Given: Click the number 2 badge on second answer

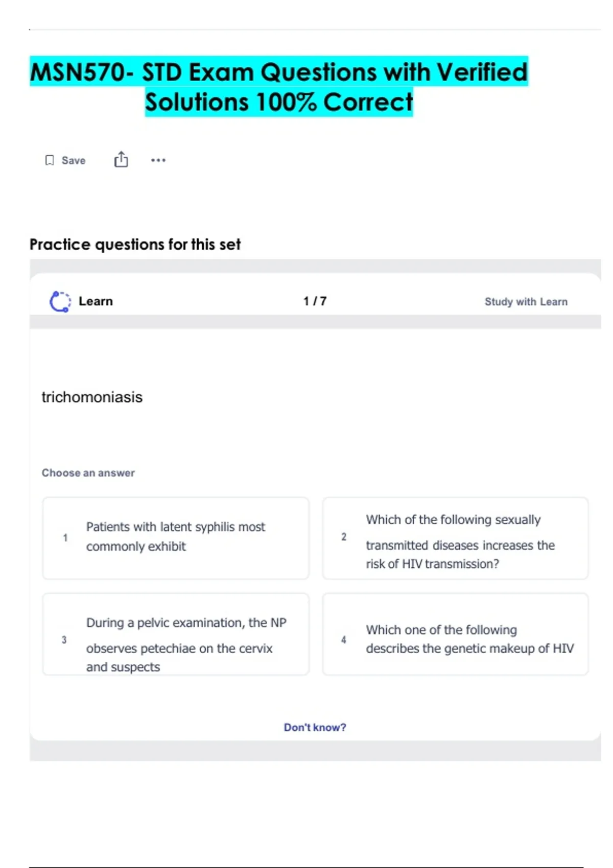Looking at the screenshot, I should (x=344, y=537).
